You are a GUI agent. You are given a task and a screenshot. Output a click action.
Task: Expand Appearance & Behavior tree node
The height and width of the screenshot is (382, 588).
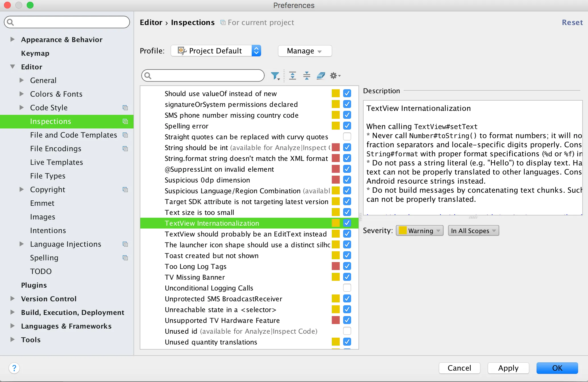tap(12, 40)
